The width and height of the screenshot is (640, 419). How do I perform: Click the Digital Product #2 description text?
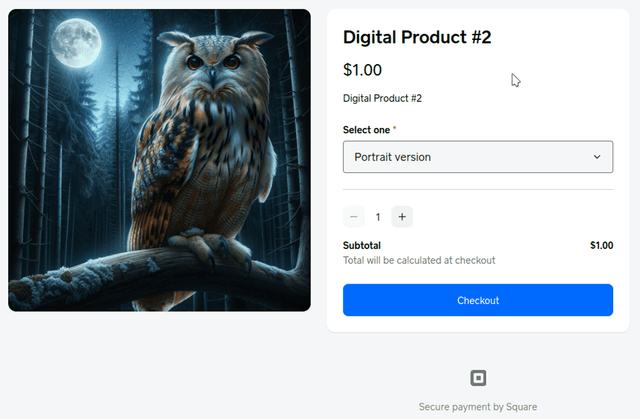pos(382,99)
